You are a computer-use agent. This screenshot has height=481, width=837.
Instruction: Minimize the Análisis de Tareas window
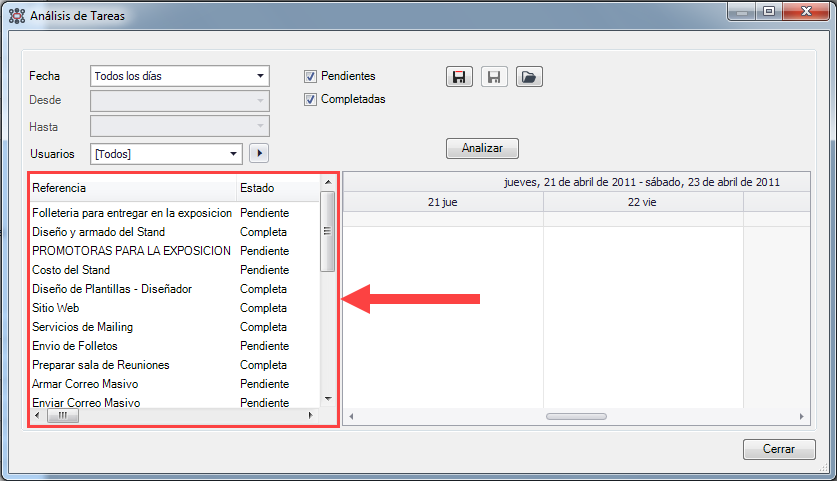pyautogui.click(x=741, y=11)
